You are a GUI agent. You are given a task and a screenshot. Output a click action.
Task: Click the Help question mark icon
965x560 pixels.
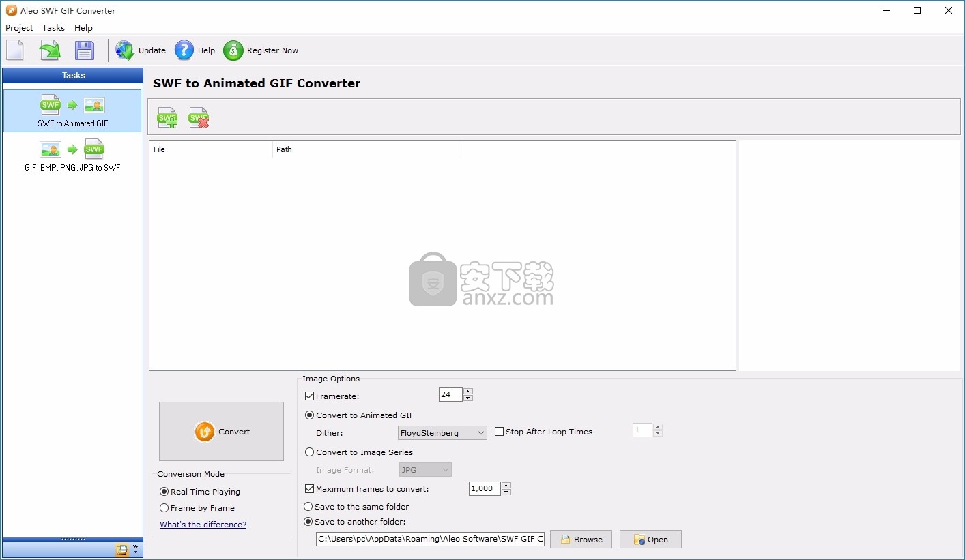[x=184, y=50]
